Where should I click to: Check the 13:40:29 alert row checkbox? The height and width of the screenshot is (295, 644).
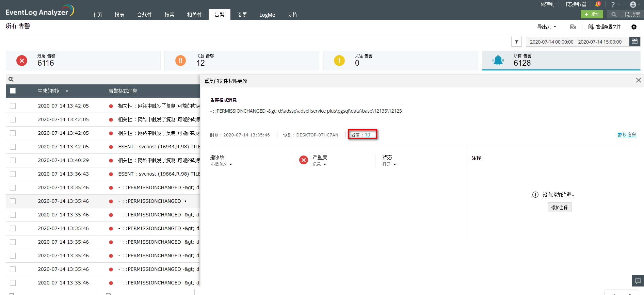[x=13, y=160]
